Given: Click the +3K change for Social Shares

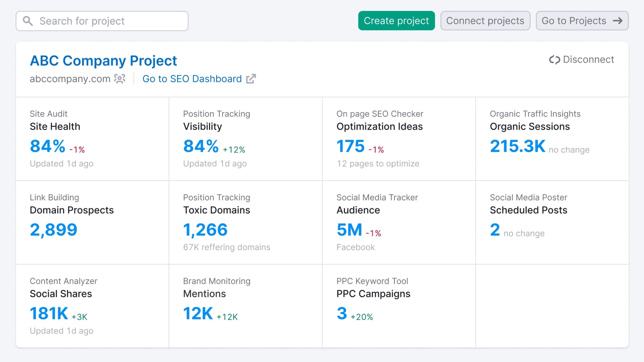Looking at the screenshot, I should 79,317.
